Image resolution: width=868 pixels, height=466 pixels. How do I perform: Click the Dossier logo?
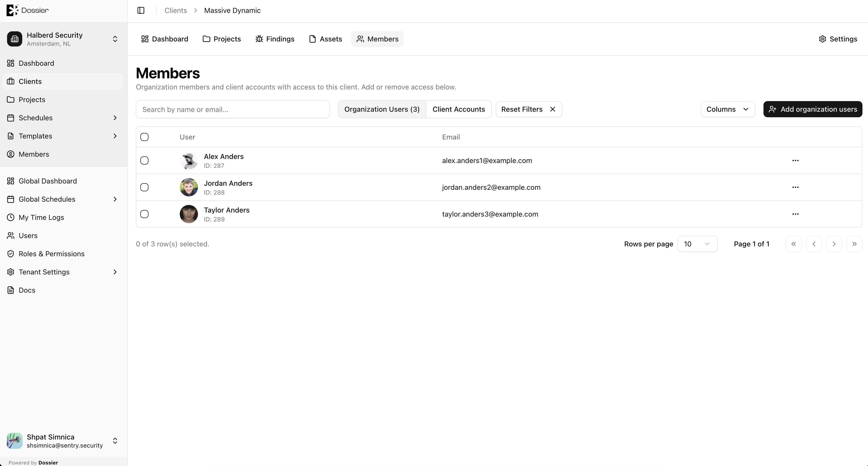click(27, 10)
